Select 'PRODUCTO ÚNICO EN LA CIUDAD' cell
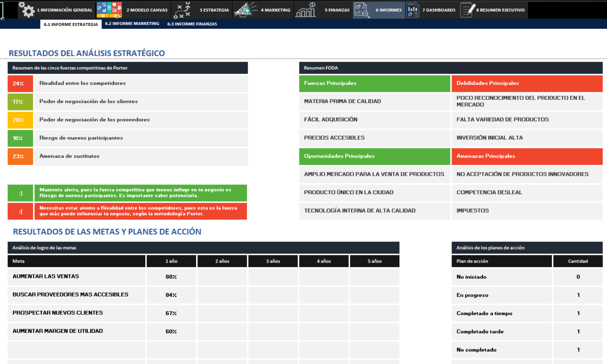The image size is (607, 364). click(375, 193)
